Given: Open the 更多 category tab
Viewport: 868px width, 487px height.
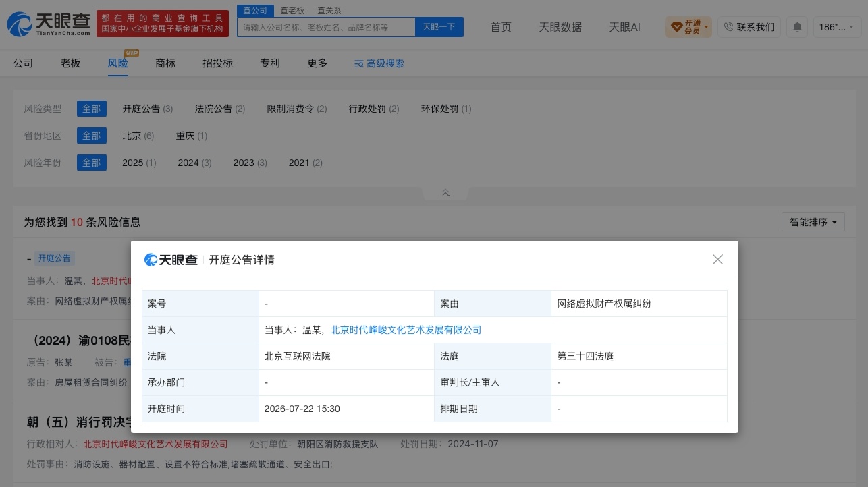Looking at the screenshot, I should 317,63.
